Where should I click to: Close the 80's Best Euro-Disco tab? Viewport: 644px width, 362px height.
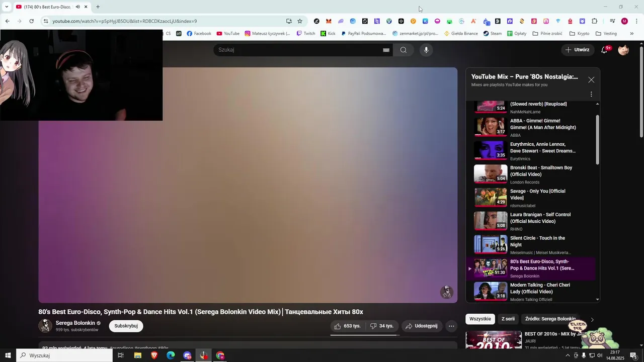coord(86,7)
